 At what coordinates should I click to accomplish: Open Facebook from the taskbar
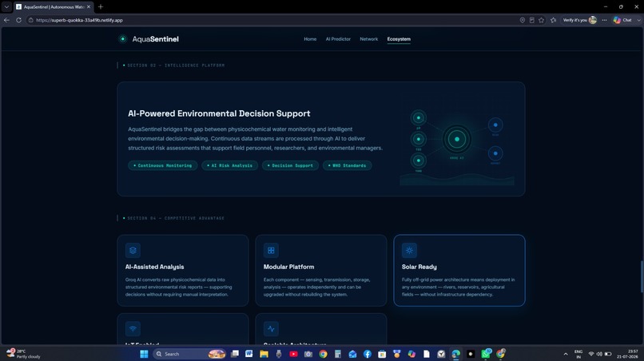[368, 354]
